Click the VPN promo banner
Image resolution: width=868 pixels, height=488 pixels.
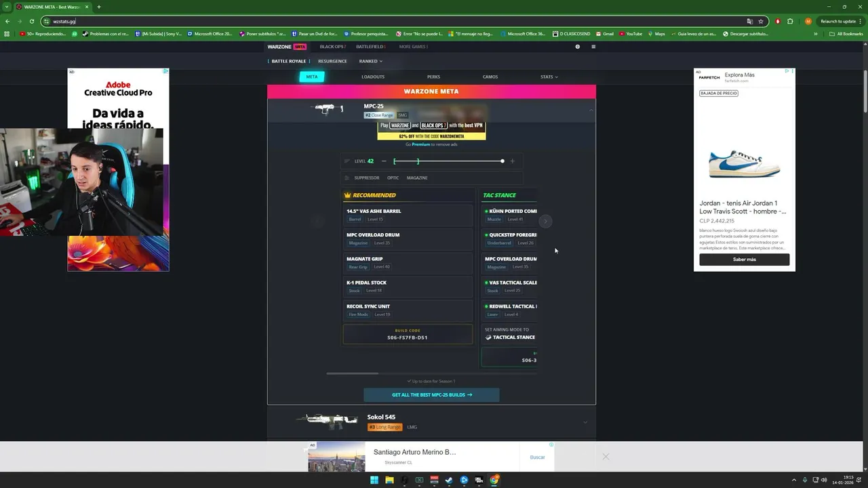click(431, 130)
